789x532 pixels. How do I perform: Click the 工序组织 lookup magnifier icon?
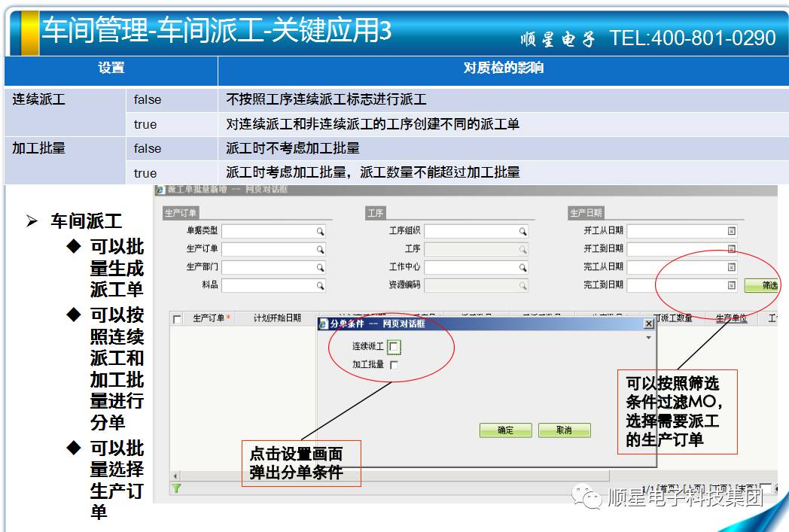click(523, 231)
